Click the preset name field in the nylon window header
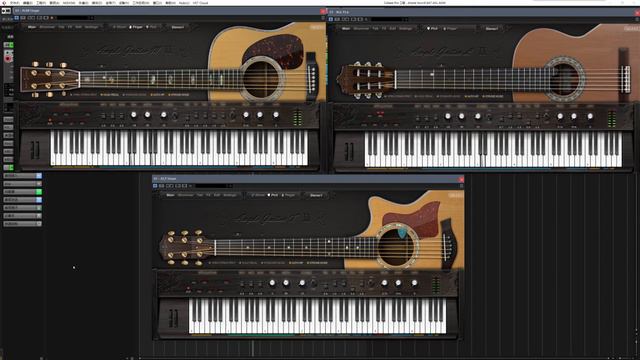The height and width of the screenshot is (360, 640). pyautogui.click(x=387, y=19)
